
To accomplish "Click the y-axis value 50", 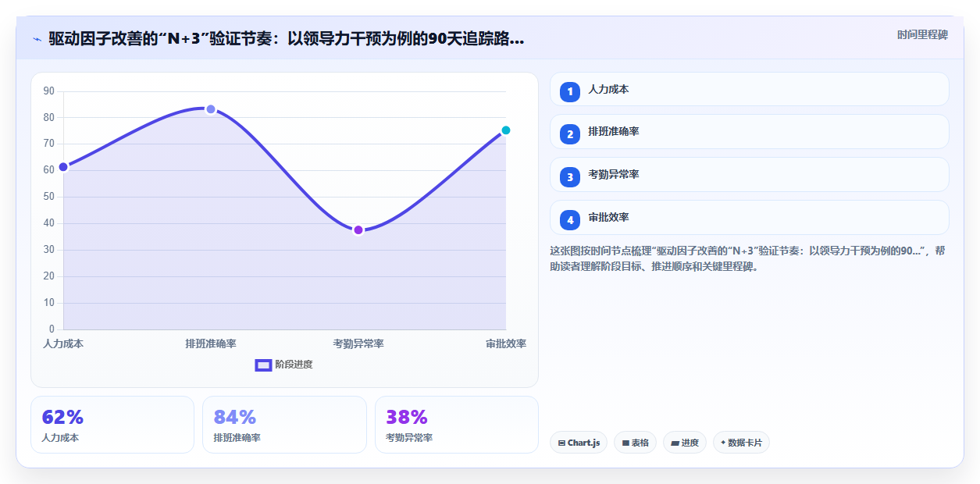I will (49, 197).
